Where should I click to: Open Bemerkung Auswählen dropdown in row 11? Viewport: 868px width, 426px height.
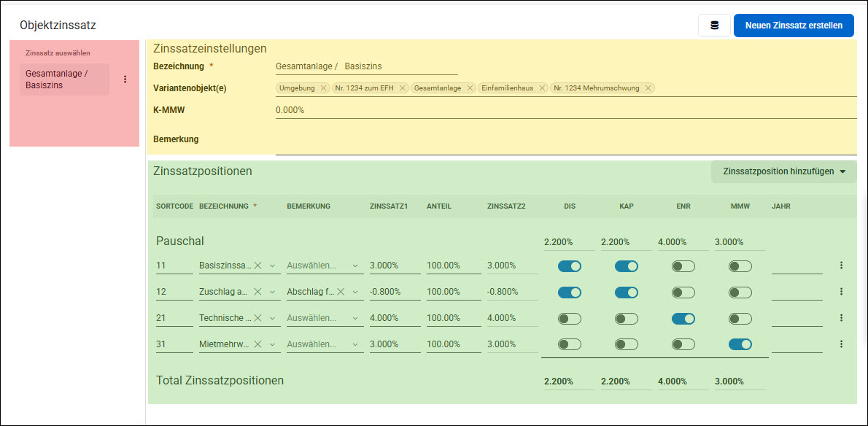click(x=325, y=266)
